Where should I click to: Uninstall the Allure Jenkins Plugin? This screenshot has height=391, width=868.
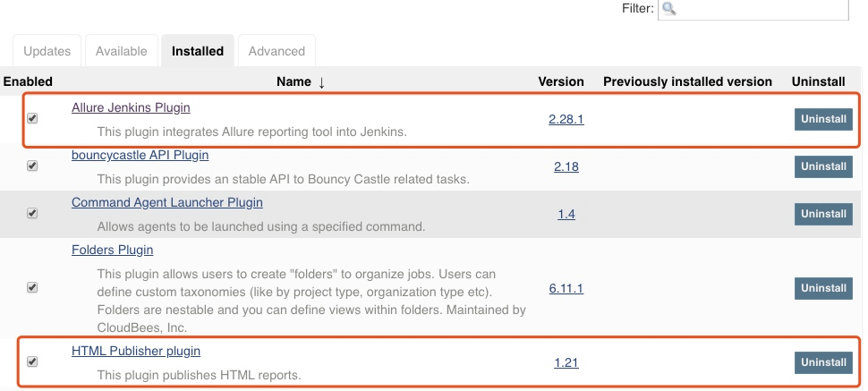pos(823,119)
